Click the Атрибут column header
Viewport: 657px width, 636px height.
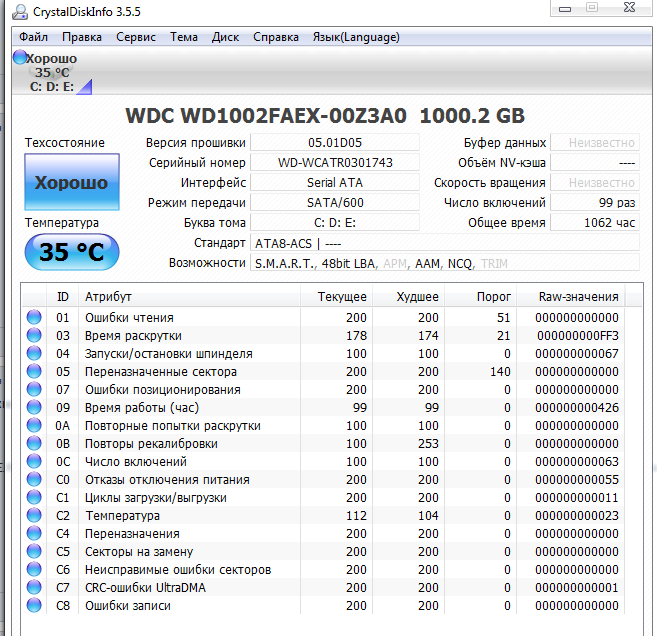[108, 297]
